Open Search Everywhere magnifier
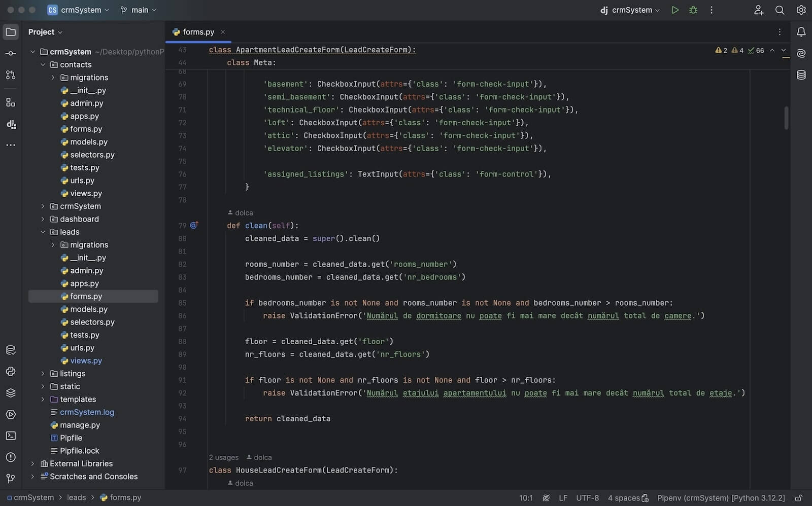The height and width of the screenshot is (506, 812). [780, 10]
